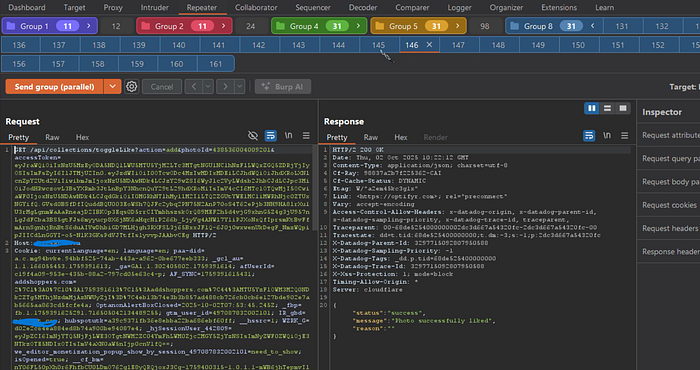
Task: Toggle word wrap icon in Request panel
Action: coord(270,136)
